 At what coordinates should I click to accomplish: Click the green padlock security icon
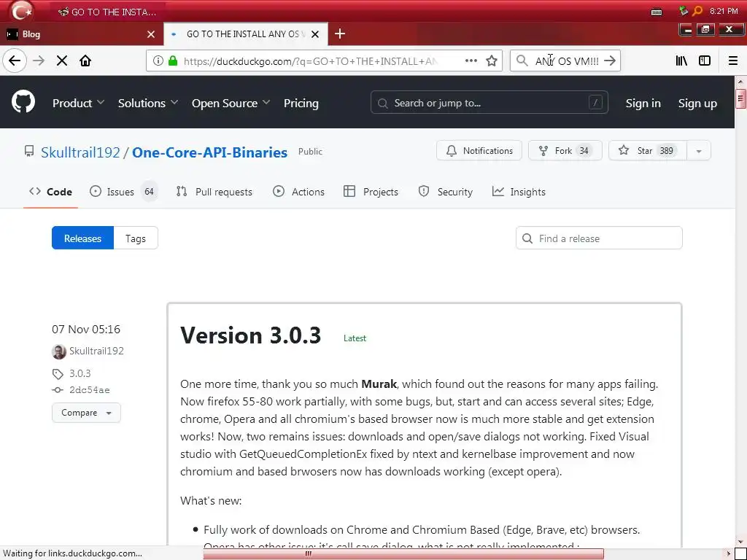tap(173, 61)
